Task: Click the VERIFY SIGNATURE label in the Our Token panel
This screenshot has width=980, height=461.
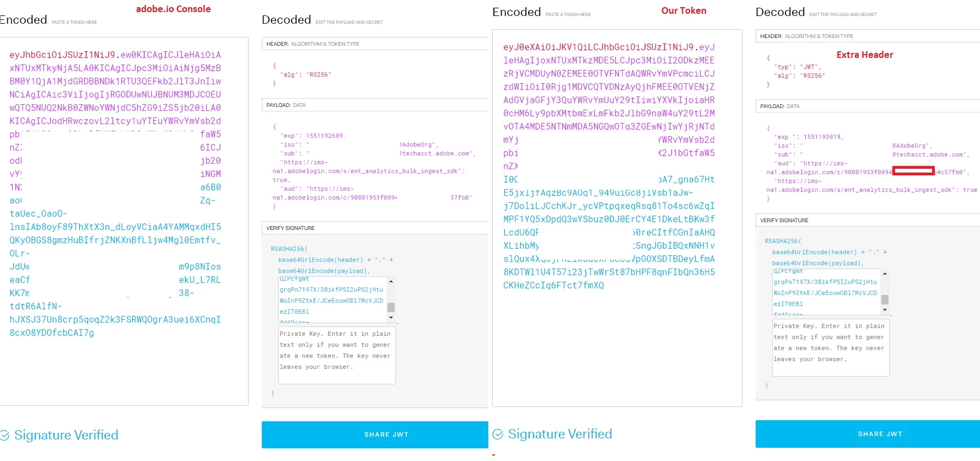Action: 784,220
